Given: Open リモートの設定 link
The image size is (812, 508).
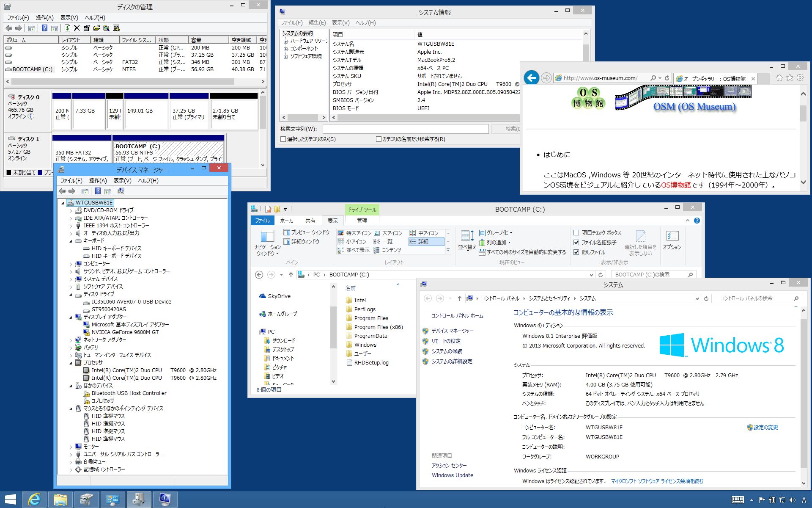Looking at the screenshot, I should point(446,341).
